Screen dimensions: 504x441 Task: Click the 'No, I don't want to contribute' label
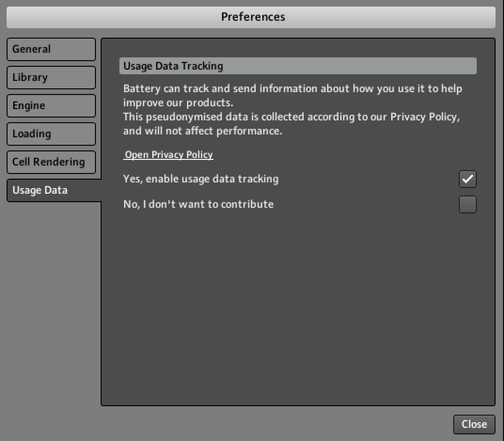click(x=198, y=205)
